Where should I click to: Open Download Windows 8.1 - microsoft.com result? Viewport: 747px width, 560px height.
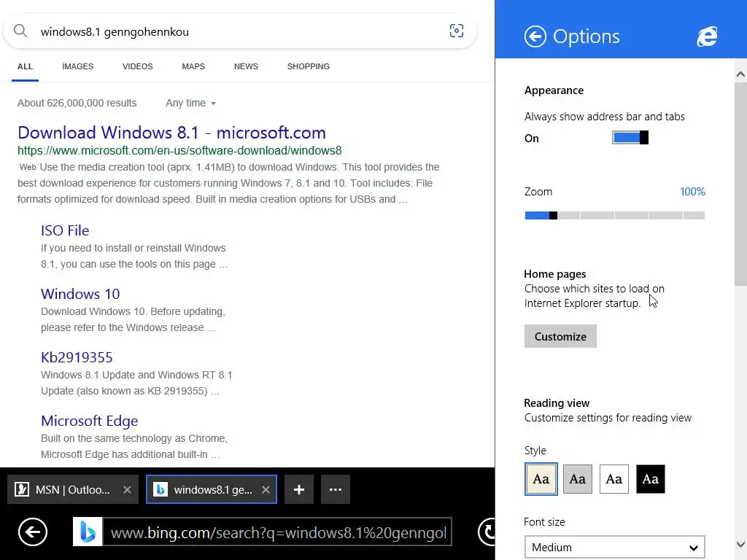click(x=171, y=133)
